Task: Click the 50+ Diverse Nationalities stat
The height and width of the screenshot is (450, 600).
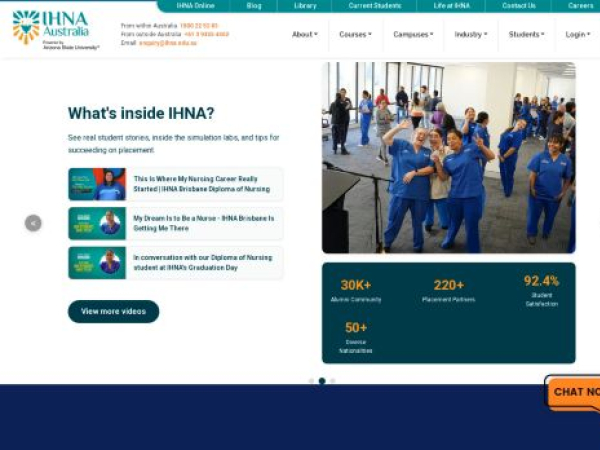Action: 356,337
